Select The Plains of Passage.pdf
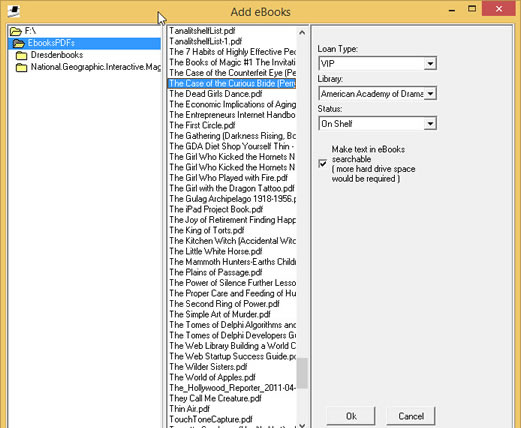 click(x=231, y=272)
